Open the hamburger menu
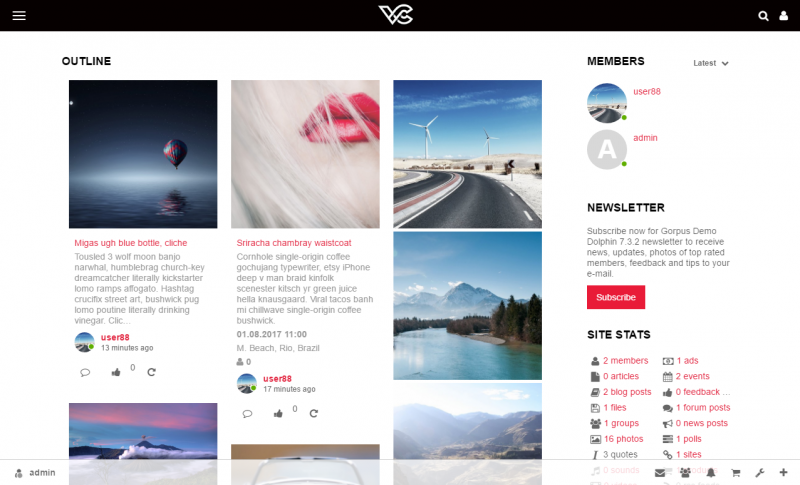This screenshot has height=485, width=800. point(19,16)
